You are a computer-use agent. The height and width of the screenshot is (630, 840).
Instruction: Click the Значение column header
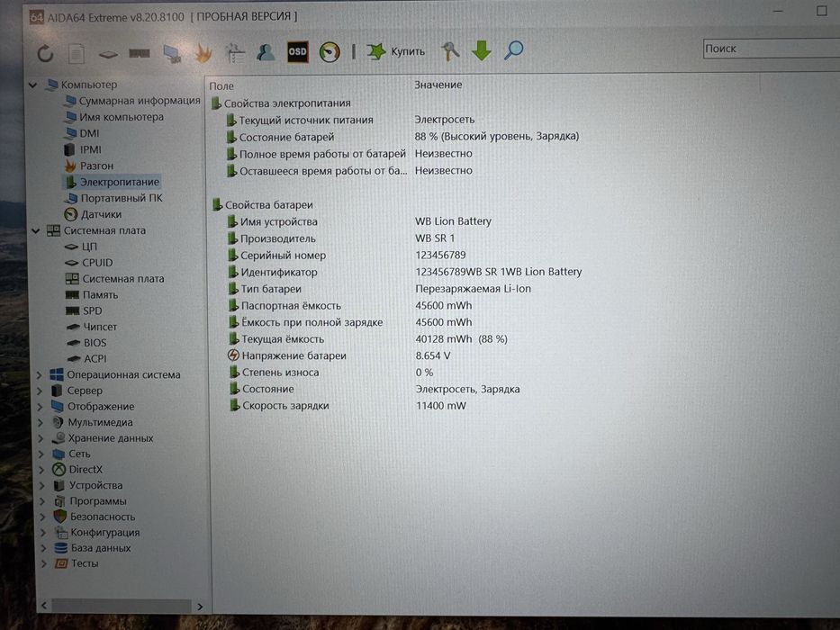click(x=438, y=85)
